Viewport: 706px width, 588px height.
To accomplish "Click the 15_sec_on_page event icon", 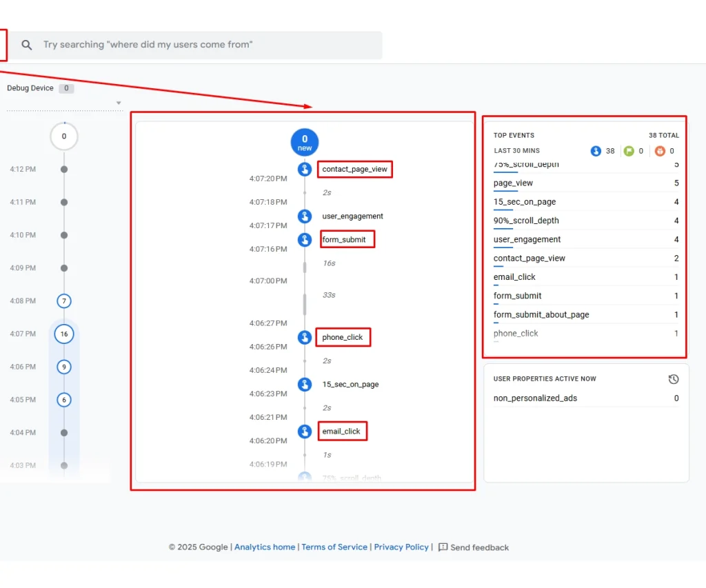I will point(304,384).
